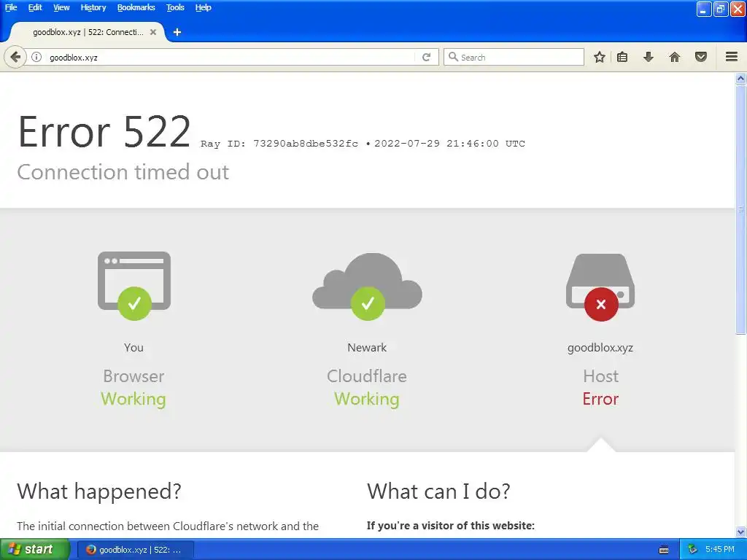Image resolution: width=747 pixels, height=560 pixels.
Task: Click the Ray ID text
Action: 279,144
